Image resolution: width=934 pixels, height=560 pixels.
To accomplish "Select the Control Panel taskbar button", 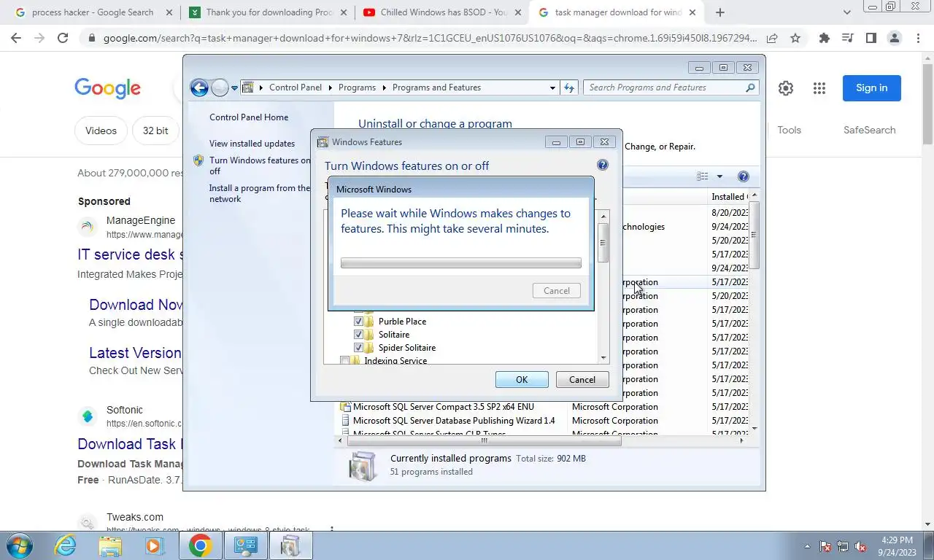I will [x=246, y=545].
